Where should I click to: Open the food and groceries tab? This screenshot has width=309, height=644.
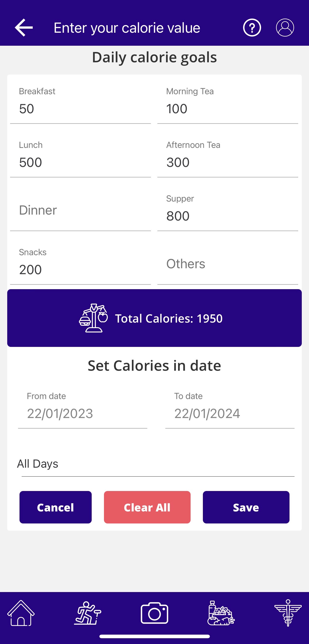coord(221,613)
